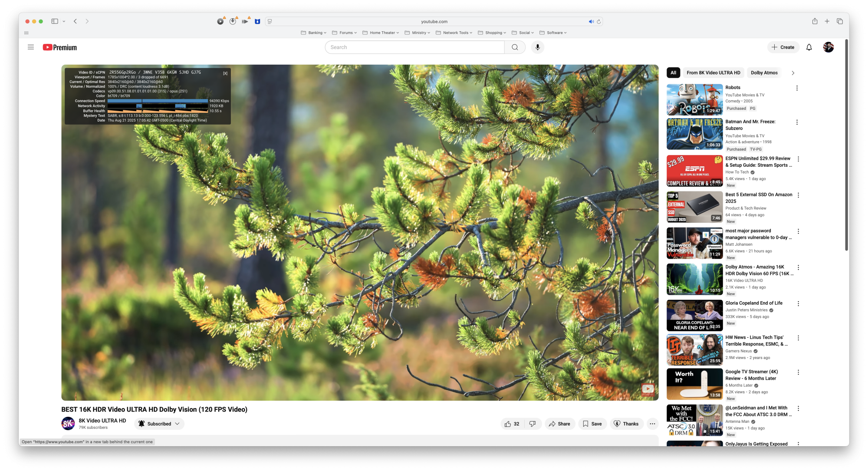Viewport: 868px width, 471px height.
Task: Dislike the video with thumbs down
Action: tap(533, 424)
